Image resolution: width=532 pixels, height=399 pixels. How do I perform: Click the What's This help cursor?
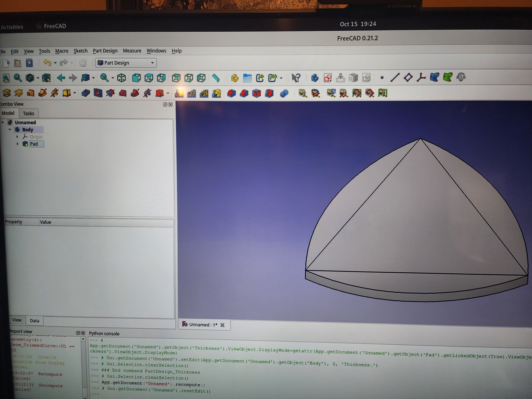click(x=296, y=78)
